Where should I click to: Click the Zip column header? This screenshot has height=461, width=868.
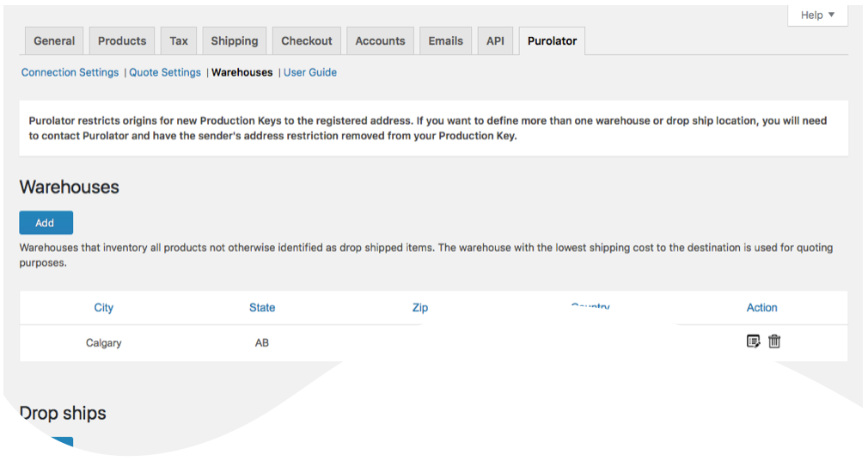(x=420, y=307)
